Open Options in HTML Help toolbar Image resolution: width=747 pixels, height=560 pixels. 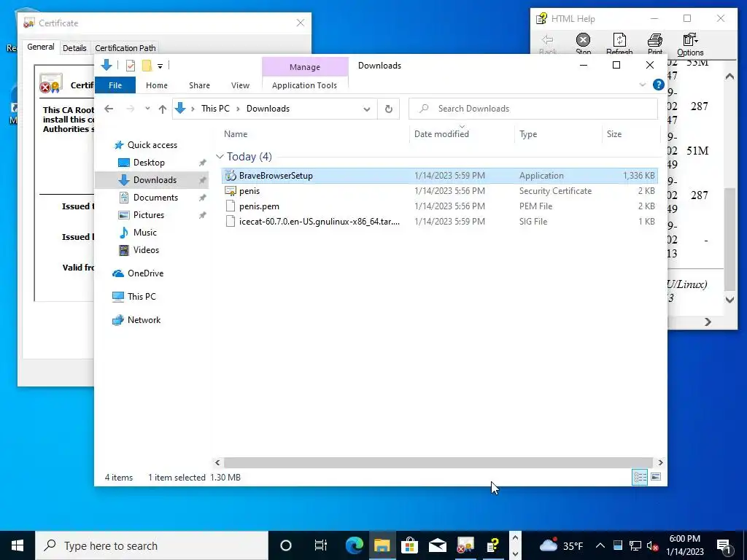tap(690, 44)
